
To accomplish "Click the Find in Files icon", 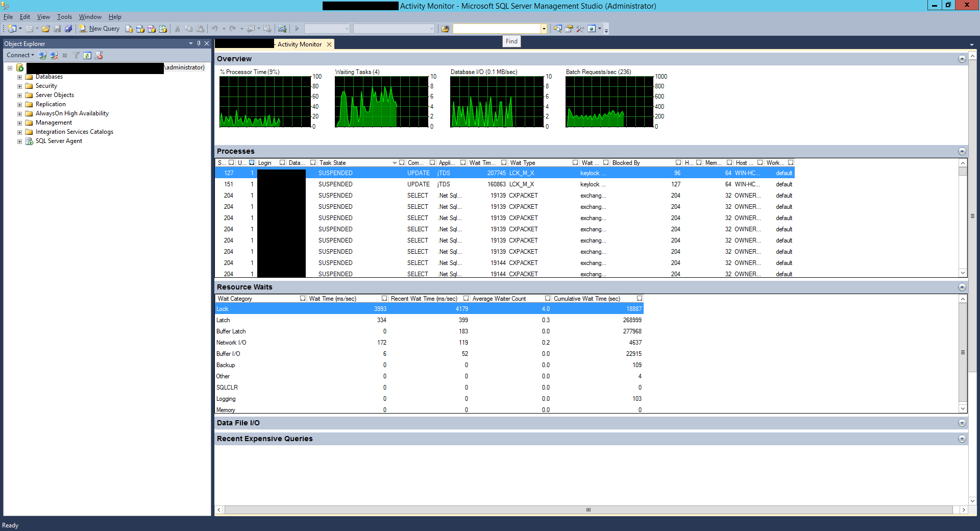I will pyautogui.click(x=445, y=29).
